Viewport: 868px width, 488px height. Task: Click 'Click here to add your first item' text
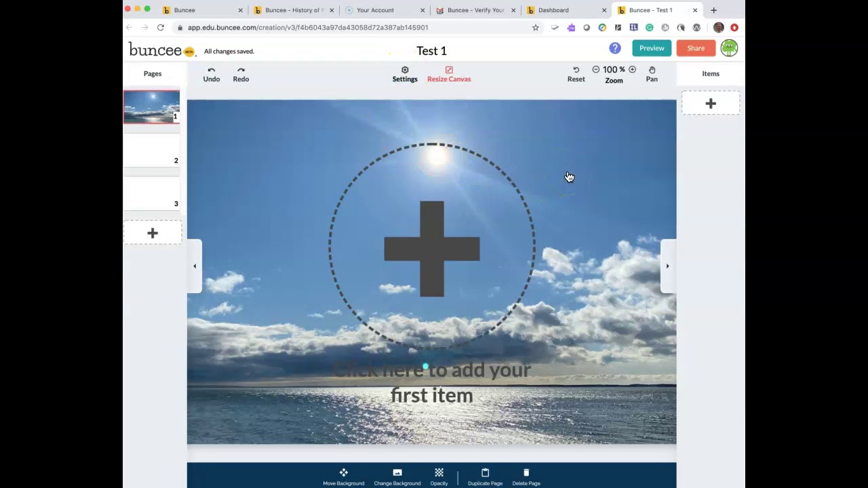tap(431, 383)
